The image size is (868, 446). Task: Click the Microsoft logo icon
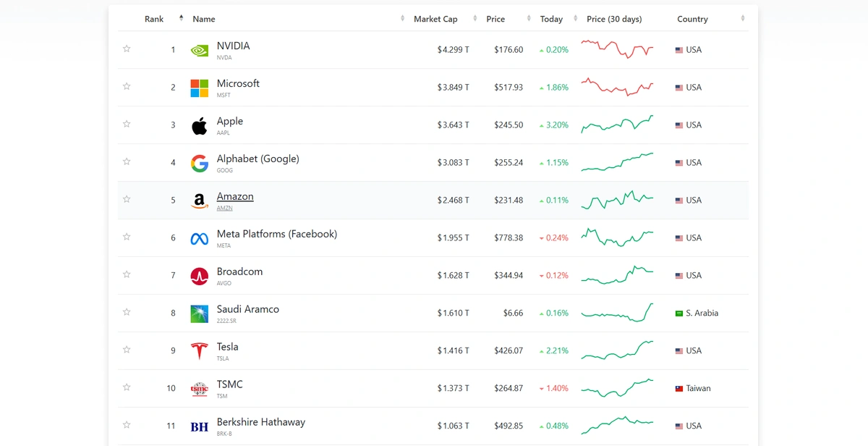pos(199,88)
